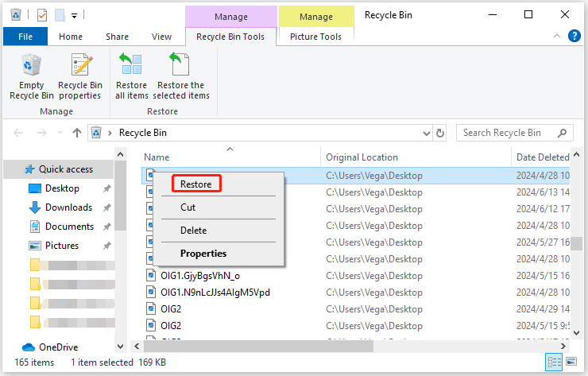Click file list horizontal scroll left arrow

pyautogui.click(x=137, y=346)
